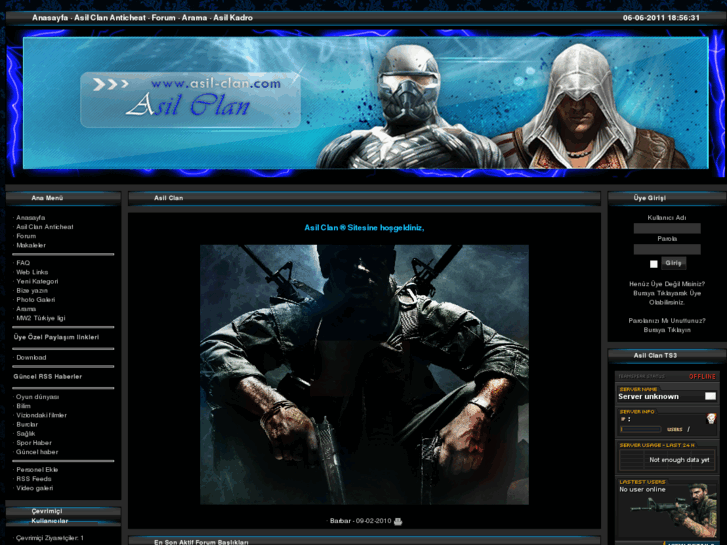Image resolution: width=727 pixels, height=545 pixels.
Task: Open Web Links in the sidebar
Action: tap(32, 272)
